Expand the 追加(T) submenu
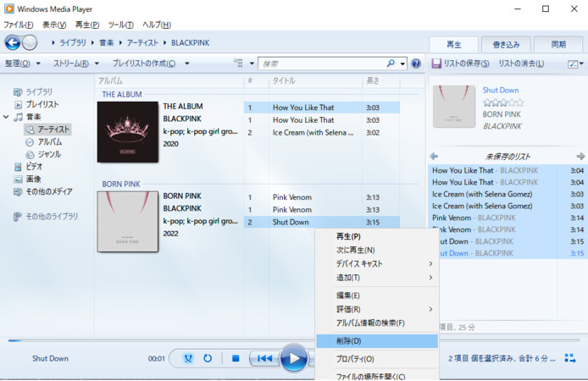The height and width of the screenshot is (381, 588). [x=431, y=278]
